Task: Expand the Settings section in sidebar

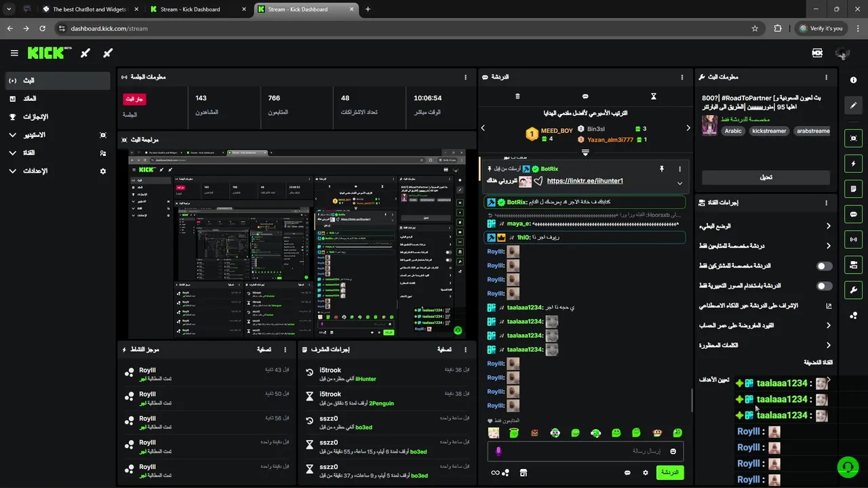Action: [x=12, y=171]
